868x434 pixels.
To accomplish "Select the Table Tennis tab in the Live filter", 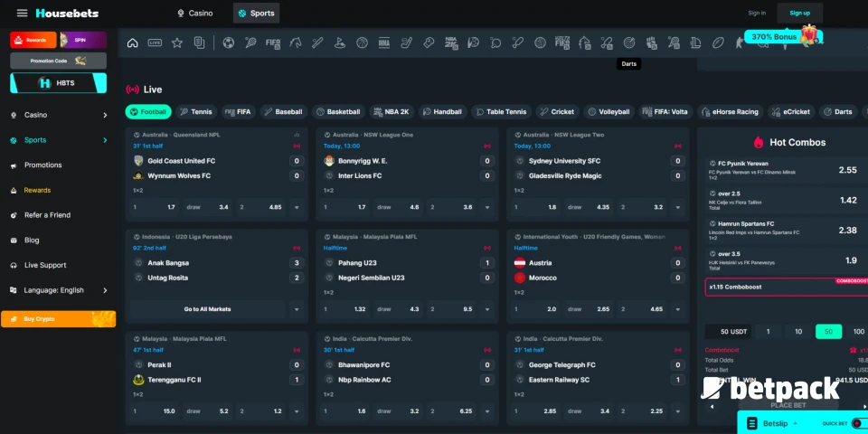I will (x=501, y=112).
